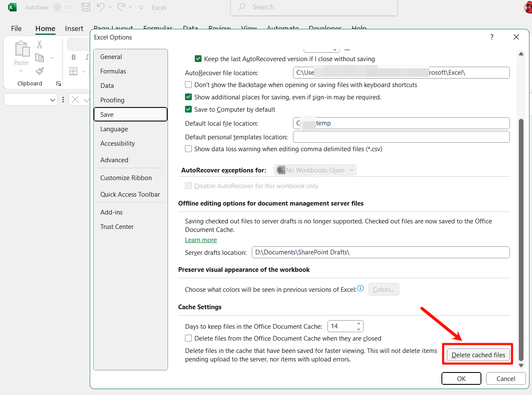532x395 pixels.
Task: Check Show data loss warning for csv
Action: pos(188,149)
